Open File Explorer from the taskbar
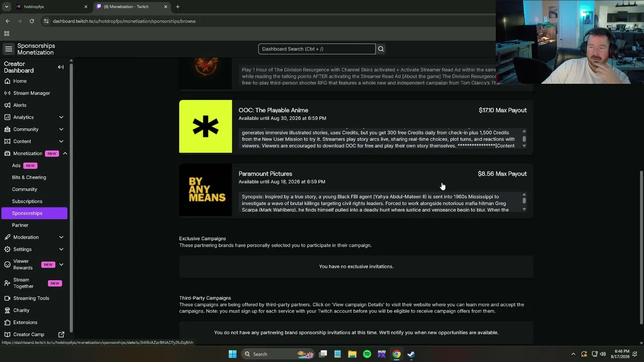This screenshot has height=362, width=644. (x=352, y=354)
